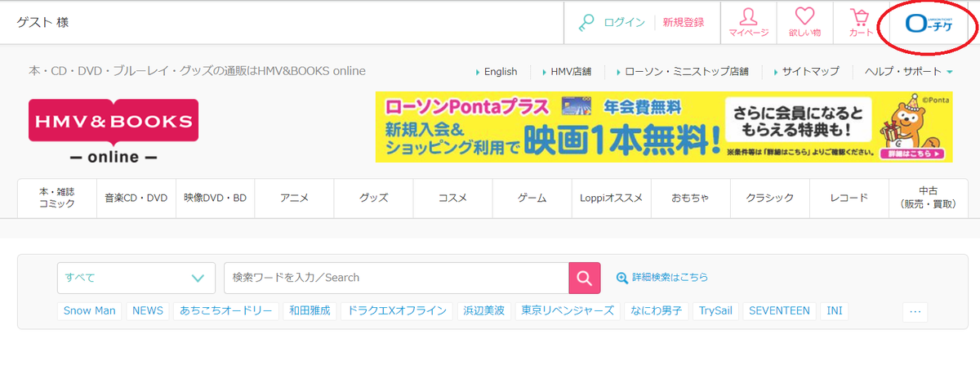Viewport: 980px width, 379px height.
Task: Select the 浜辺美波 keyword tag
Action: (484, 311)
